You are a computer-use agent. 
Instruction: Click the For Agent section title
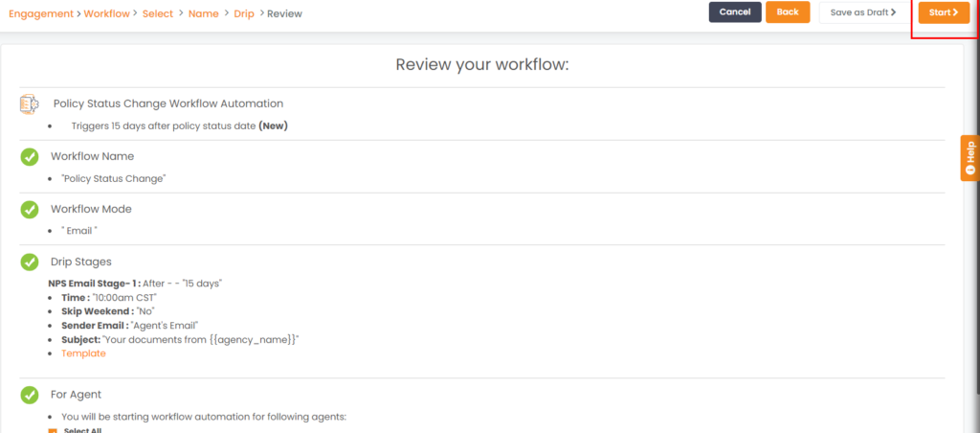[x=77, y=395]
